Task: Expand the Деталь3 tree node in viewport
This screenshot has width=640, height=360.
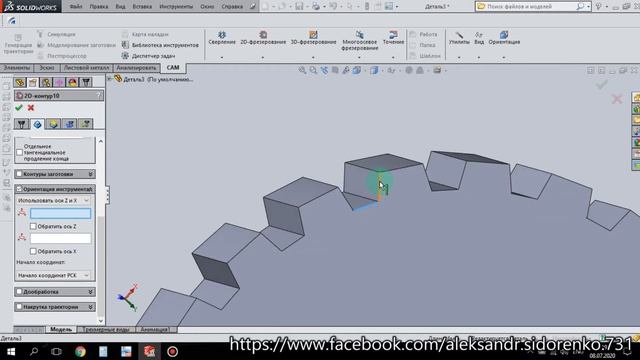Action: (109, 79)
